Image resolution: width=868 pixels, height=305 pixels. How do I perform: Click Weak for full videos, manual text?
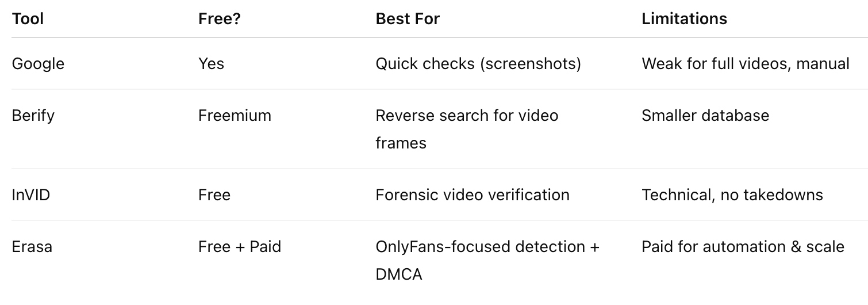(x=746, y=64)
